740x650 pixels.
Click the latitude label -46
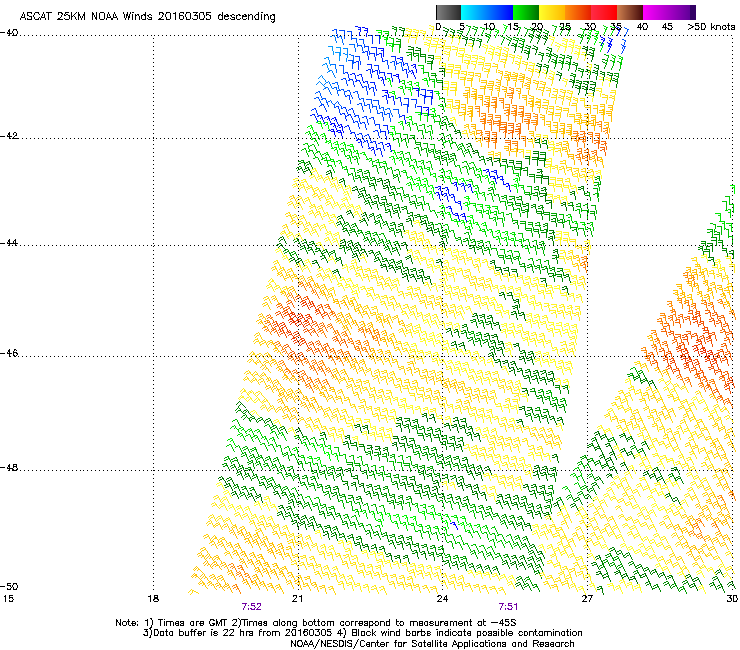9,353
